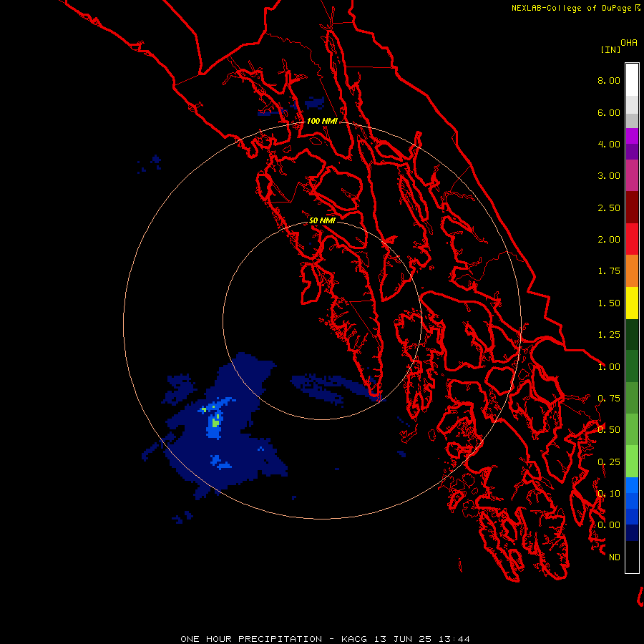Click the '13:44' timestamp in caption

[454, 639]
